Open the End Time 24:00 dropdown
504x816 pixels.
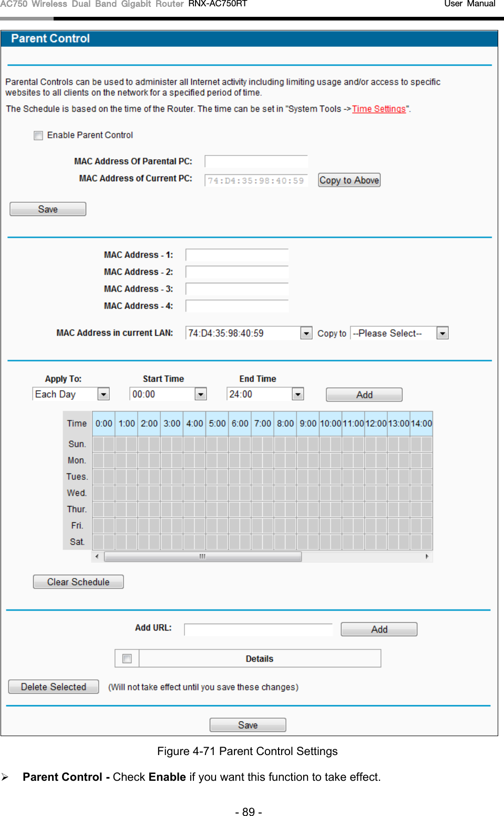tap(265, 394)
